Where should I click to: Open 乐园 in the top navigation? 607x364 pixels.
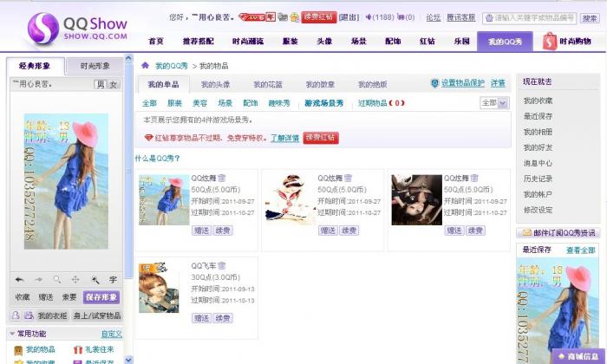tap(461, 41)
